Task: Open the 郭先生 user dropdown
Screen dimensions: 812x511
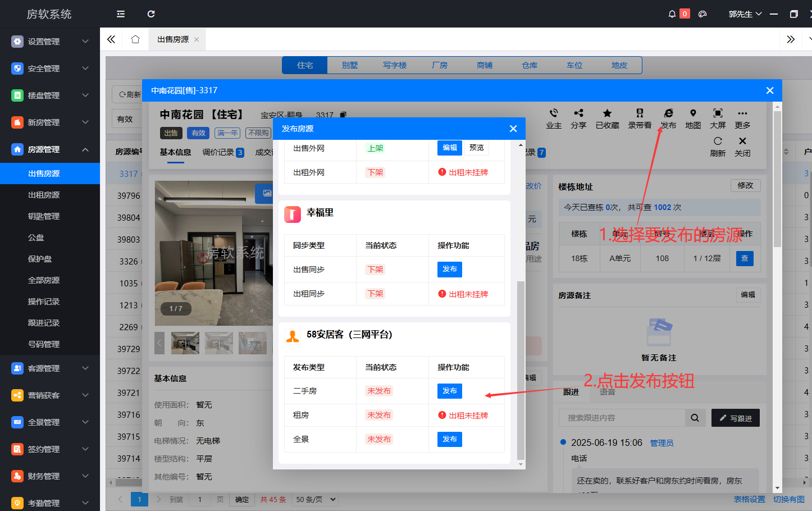Action: point(745,14)
